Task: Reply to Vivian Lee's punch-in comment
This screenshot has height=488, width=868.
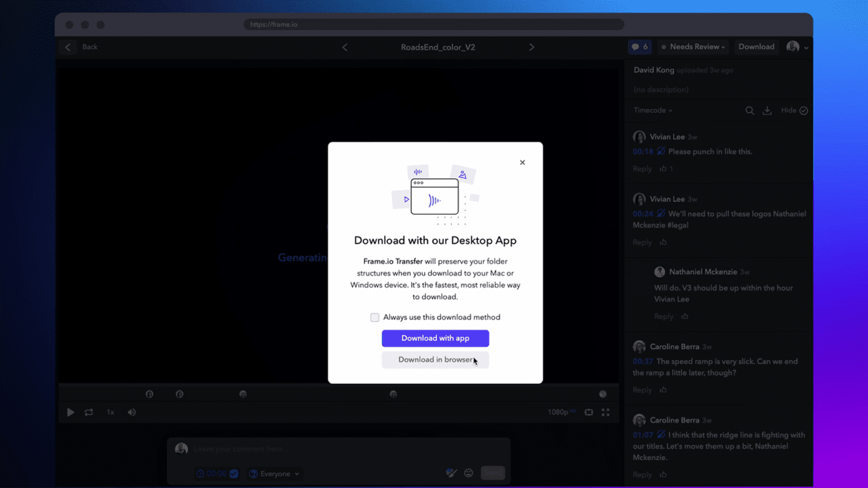Action: click(642, 168)
